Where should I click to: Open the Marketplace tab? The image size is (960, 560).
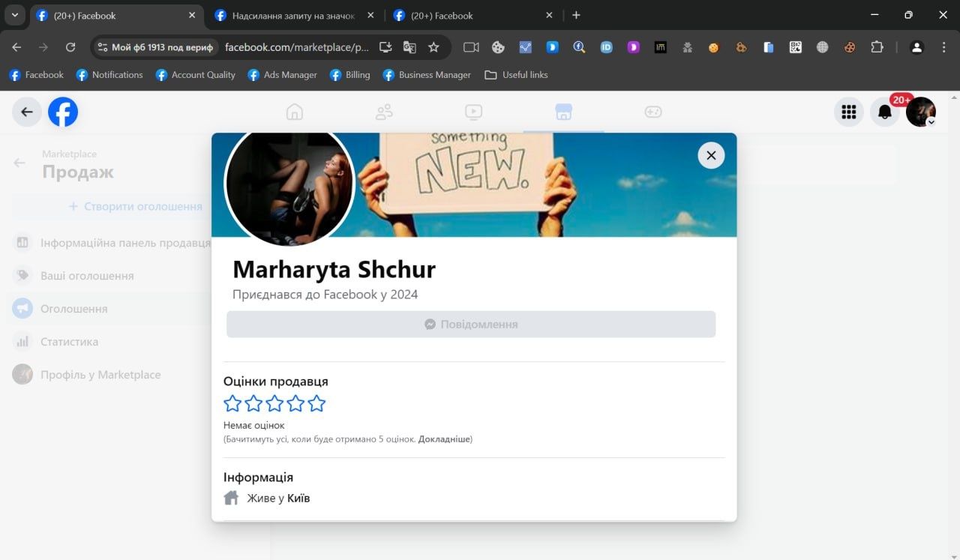click(x=563, y=112)
